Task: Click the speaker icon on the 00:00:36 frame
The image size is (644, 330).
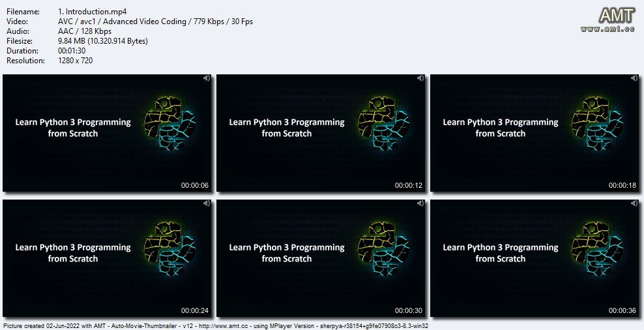Action: [x=635, y=203]
